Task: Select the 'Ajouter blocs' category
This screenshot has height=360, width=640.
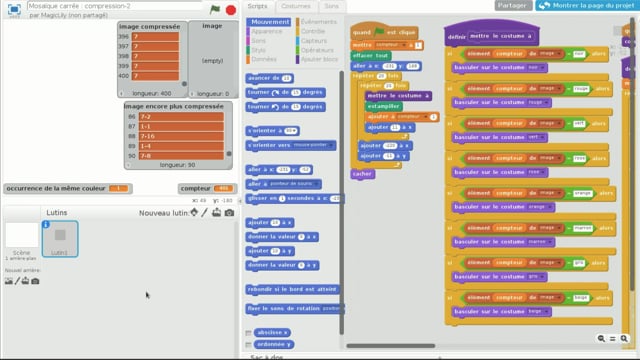Action: [x=319, y=60]
